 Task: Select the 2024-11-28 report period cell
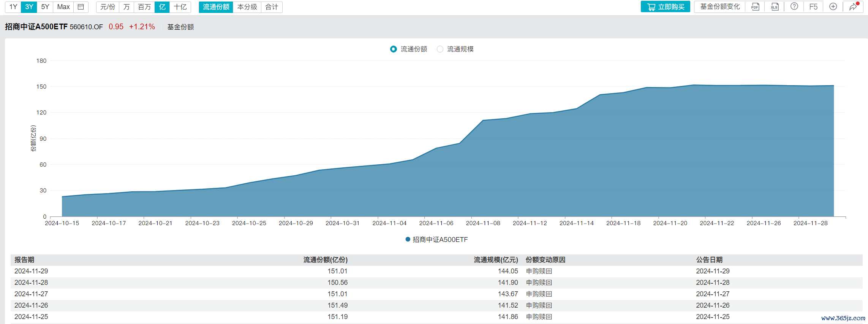[x=31, y=283]
